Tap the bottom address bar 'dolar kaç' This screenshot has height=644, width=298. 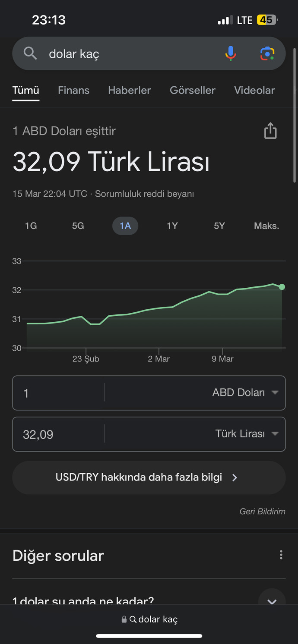pos(149,619)
